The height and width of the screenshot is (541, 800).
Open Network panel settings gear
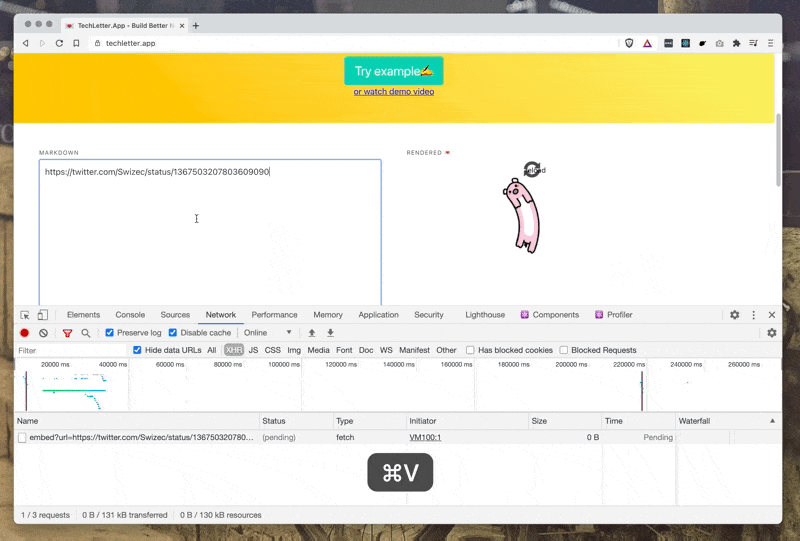pos(771,333)
